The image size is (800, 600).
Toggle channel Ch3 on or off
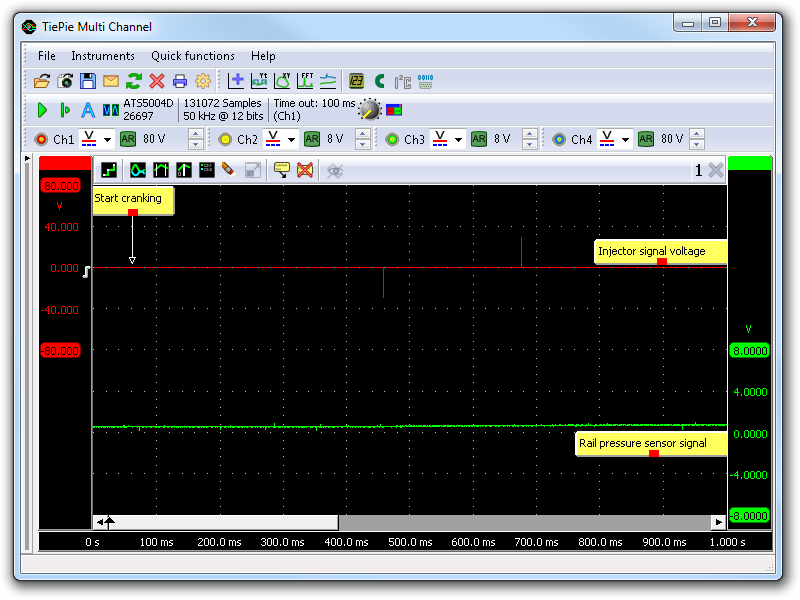(392, 139)
